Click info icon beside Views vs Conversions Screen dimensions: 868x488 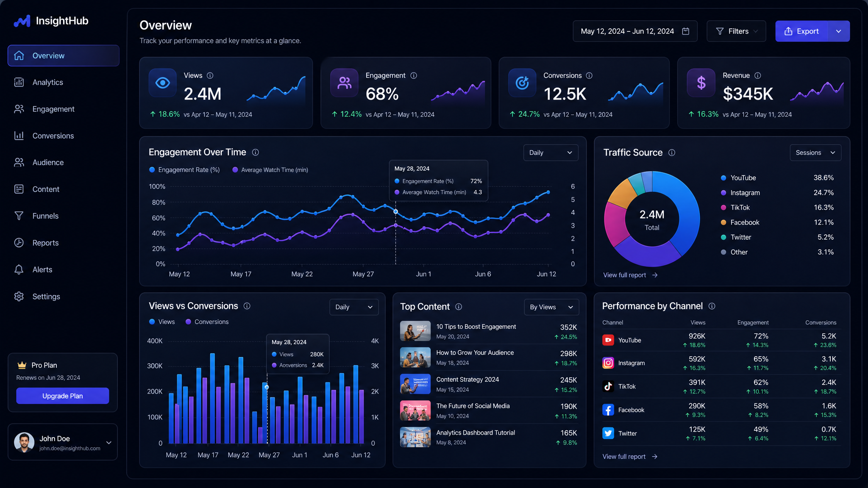click(x=247, y=306)
